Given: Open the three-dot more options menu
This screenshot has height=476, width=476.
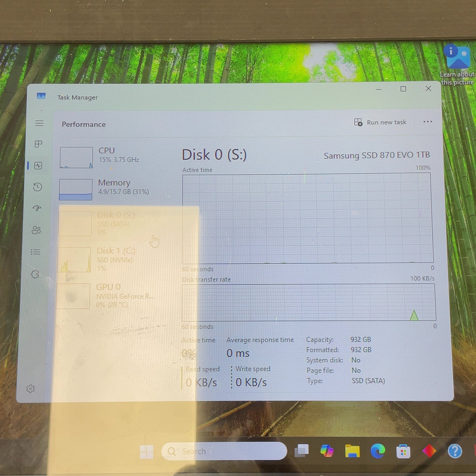Looking at the screenshot, I should coord(428,121).
